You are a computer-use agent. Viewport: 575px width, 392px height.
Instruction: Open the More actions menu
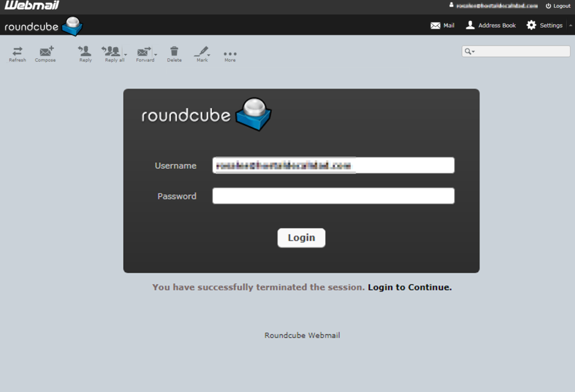pyautogui.click(x=230, y=56)
